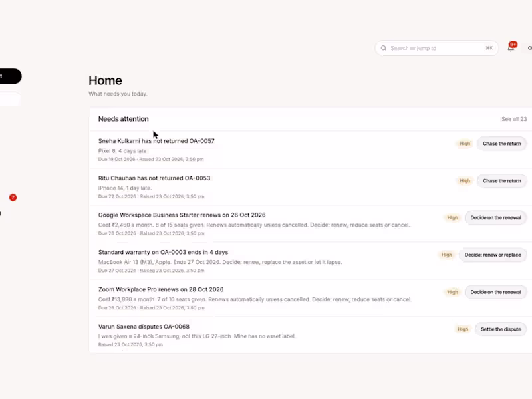Click the red 7 badge in sidebar
Viewport: 532px width, 399px height.
pos(13,198)
